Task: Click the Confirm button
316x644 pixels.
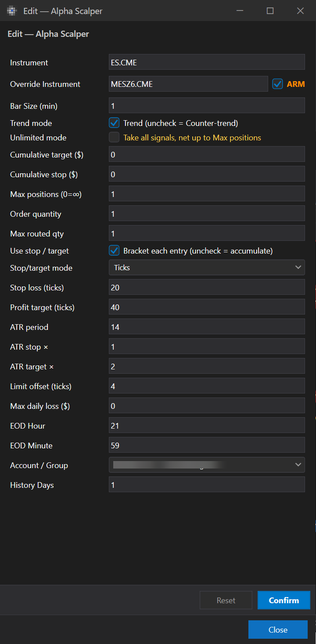Action: tap(284, 600)
